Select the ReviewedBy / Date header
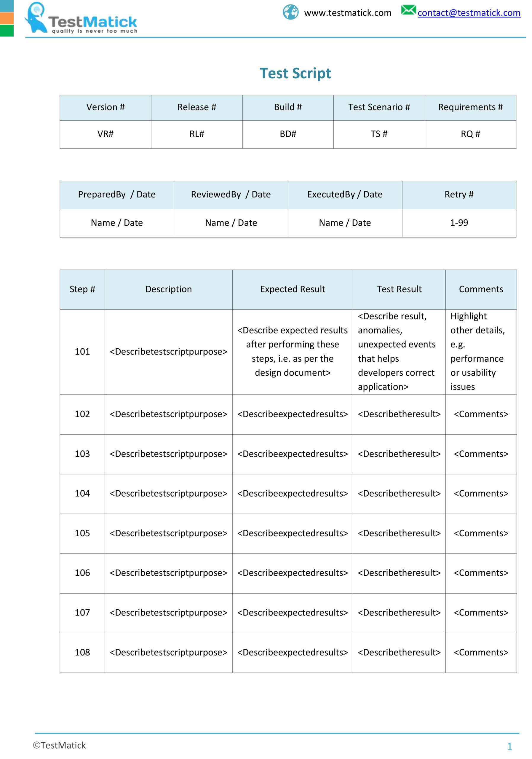 [x=231, y=195]
